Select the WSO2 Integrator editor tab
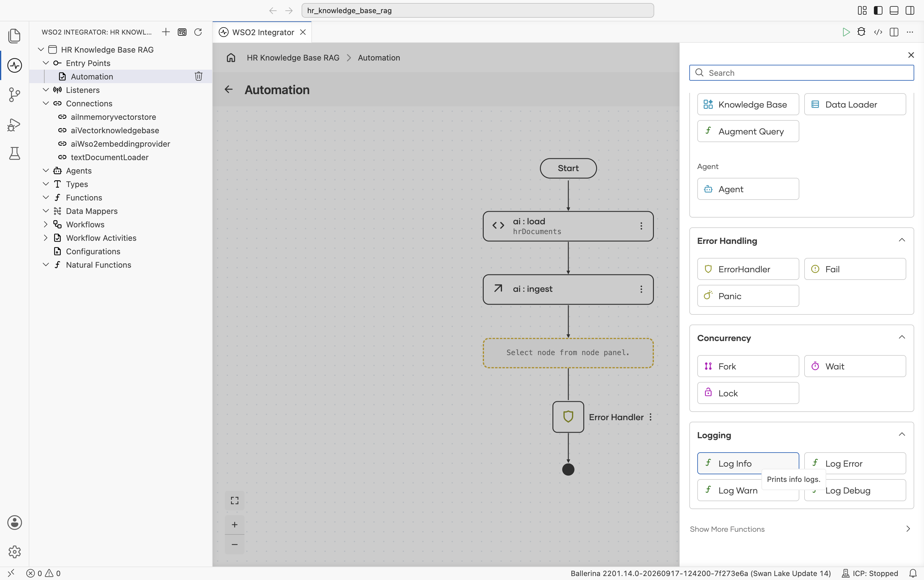Viewport: 924px width, 580px height. (262, 32)
